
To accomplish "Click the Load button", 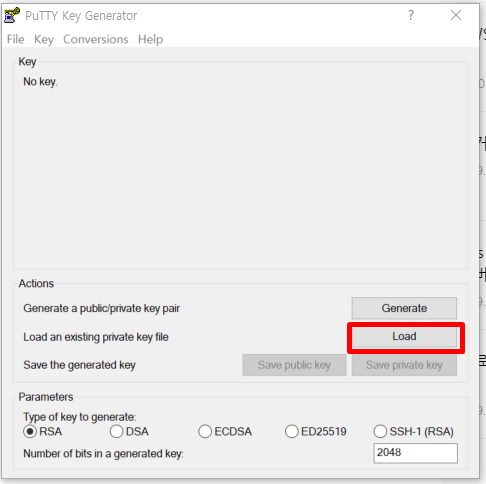I will tap(404, 337).
